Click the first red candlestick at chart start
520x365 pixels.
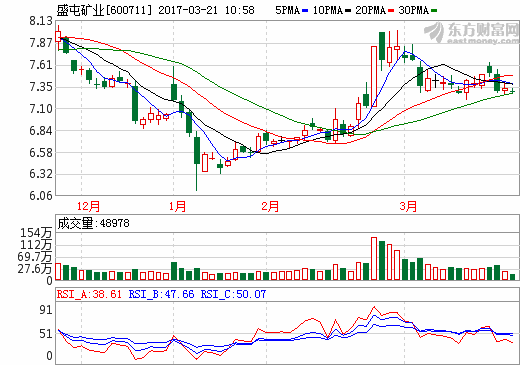58,37
